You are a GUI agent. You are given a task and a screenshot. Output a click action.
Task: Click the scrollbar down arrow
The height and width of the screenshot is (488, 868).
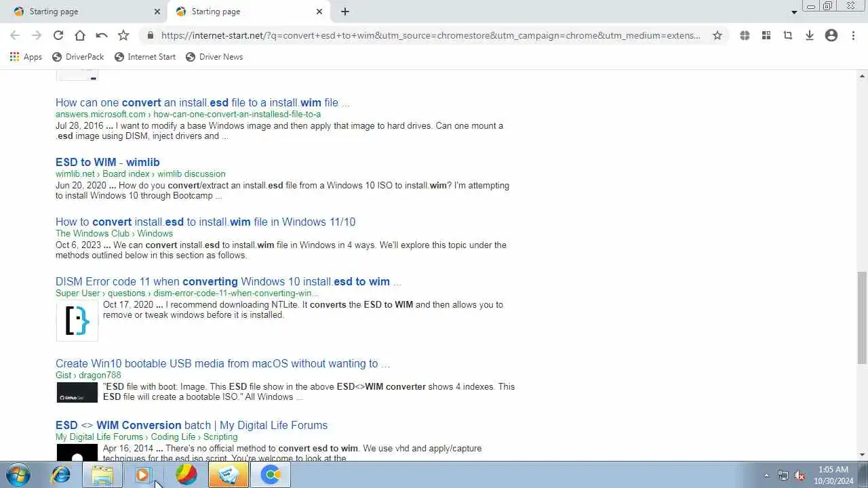[x=862, y=455]
